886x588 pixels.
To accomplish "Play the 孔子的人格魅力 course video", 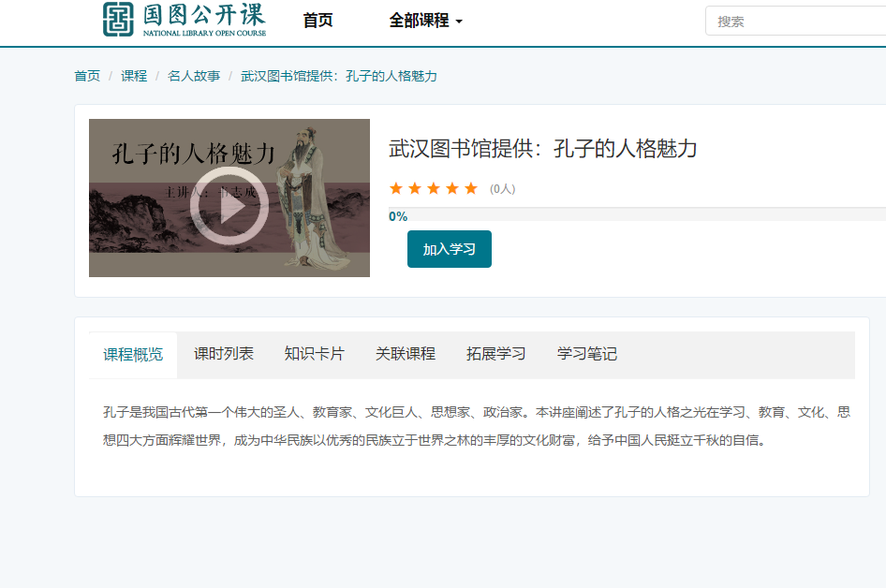I will pyautogui.click(x=229, y=207).
